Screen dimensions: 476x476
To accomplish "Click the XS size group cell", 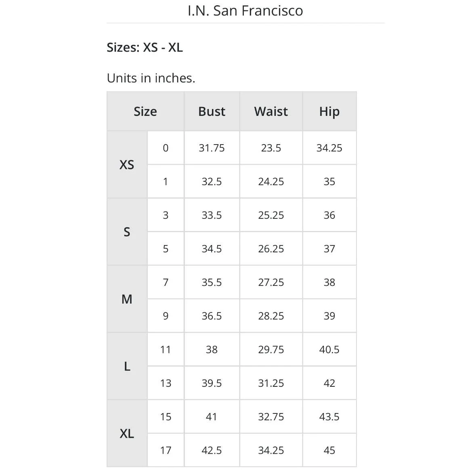I will pyautogui.click(x=127, y=165).
